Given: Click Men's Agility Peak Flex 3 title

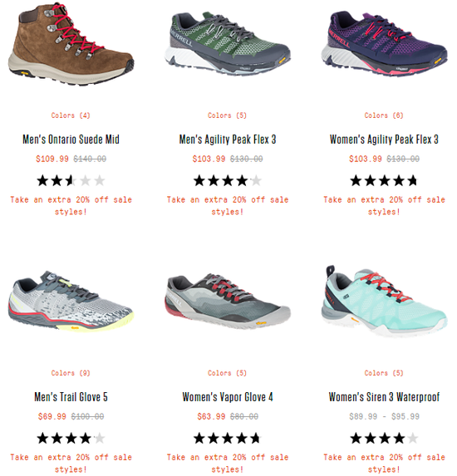Looking at the screenshot, I should [x=228, y=140].
